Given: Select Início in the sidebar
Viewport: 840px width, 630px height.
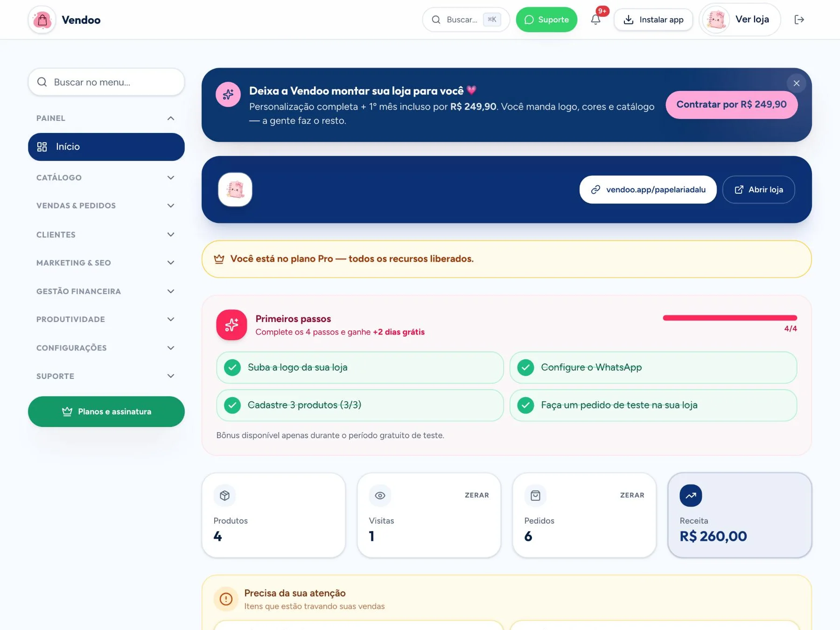Looking at the screenshot, I should [106, 147].
